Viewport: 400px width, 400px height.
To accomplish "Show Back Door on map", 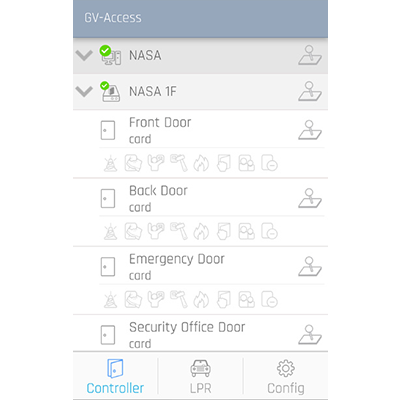I will point(310,198).
